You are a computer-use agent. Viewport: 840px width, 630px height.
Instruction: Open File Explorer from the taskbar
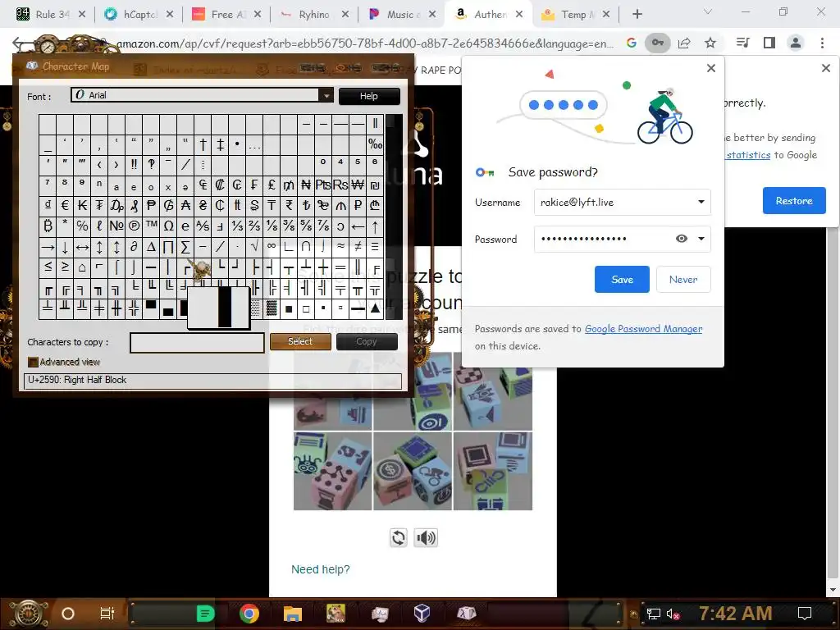[293, 614]
